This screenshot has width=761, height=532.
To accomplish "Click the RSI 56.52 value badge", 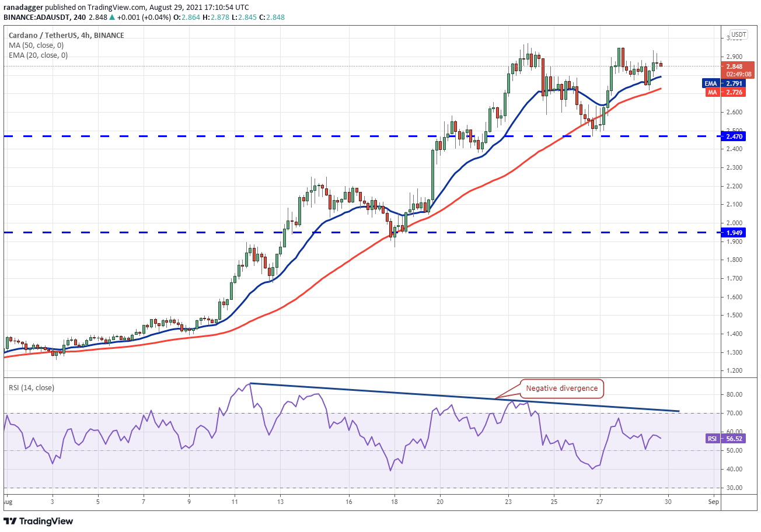I will pyautogui.click(x=728, y=439).
